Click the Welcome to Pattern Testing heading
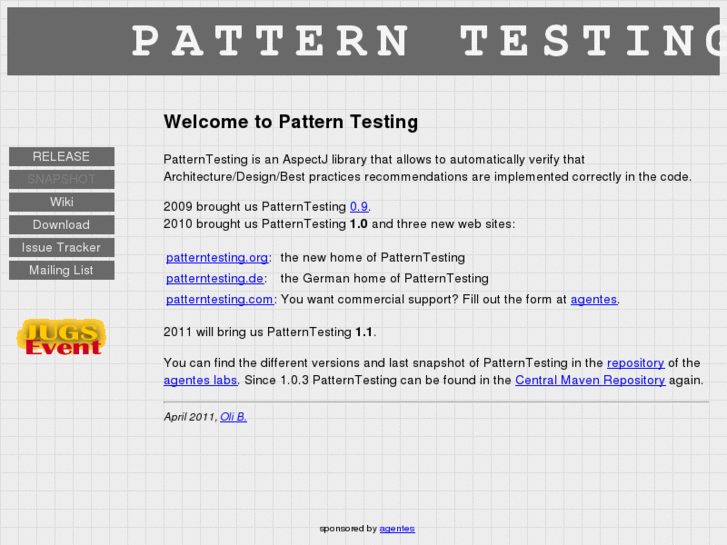The height and width of the screenshot is (545, 727). [x=291, y=122]
